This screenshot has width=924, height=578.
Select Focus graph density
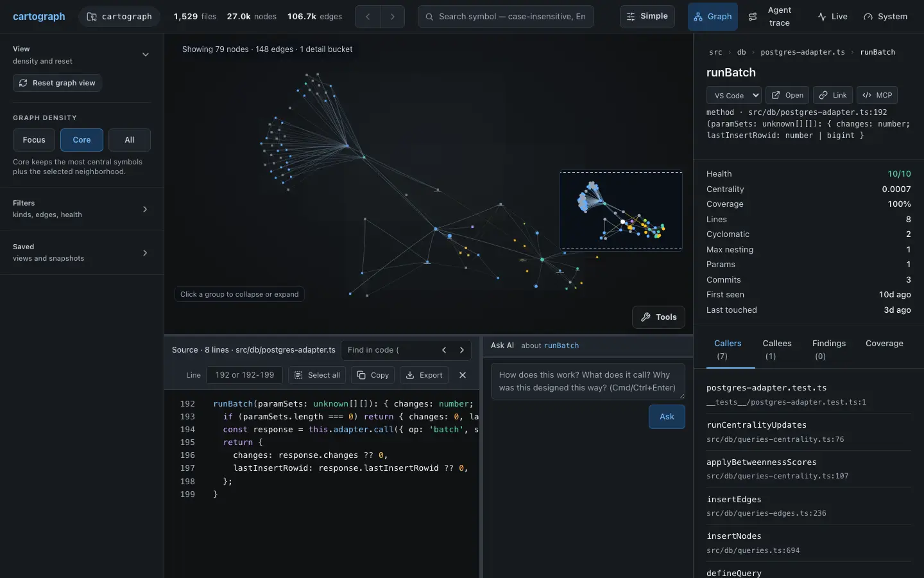pos(34,140)
